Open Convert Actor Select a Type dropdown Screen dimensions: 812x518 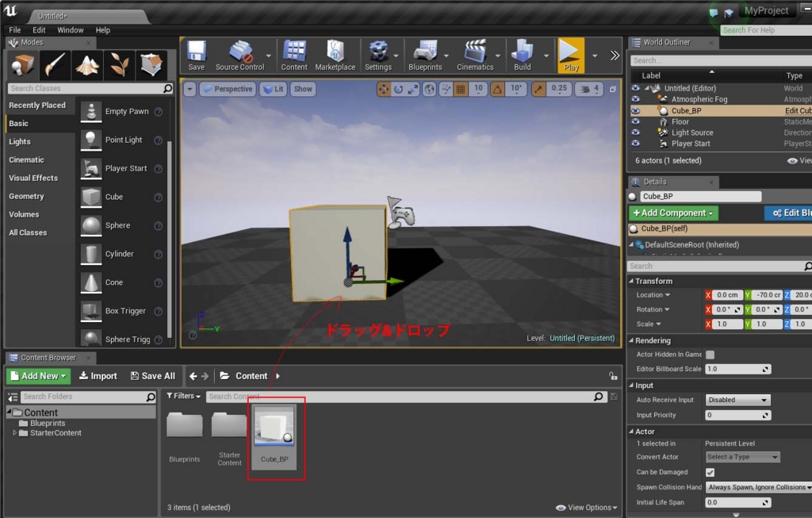tap(742, 457)
